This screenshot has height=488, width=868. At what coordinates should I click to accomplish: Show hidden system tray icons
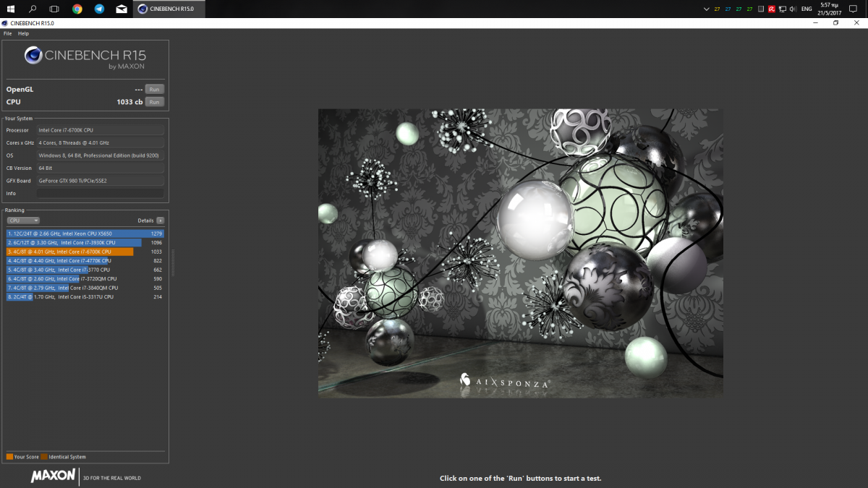click(x=707, y=9)
